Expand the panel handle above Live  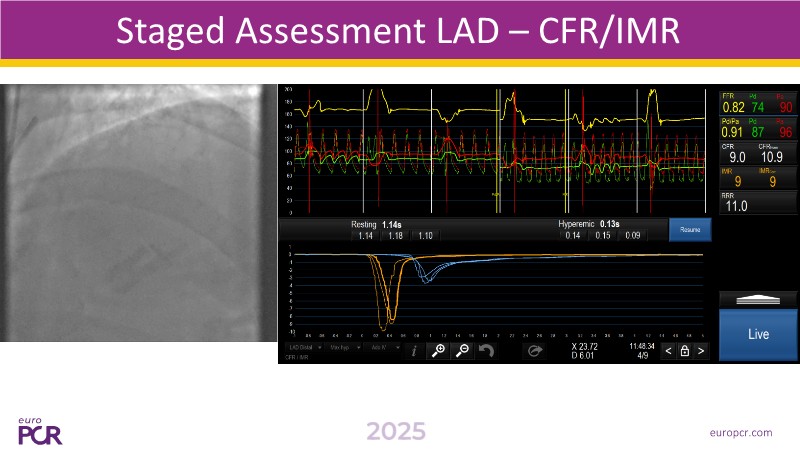click(758, 299)
